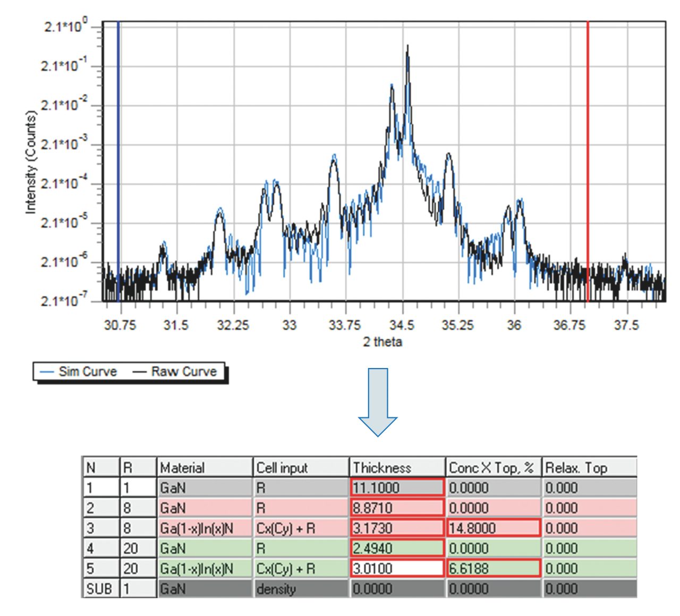
Task: Select concentration cell showing 14.8000
Action: point(493,528)
